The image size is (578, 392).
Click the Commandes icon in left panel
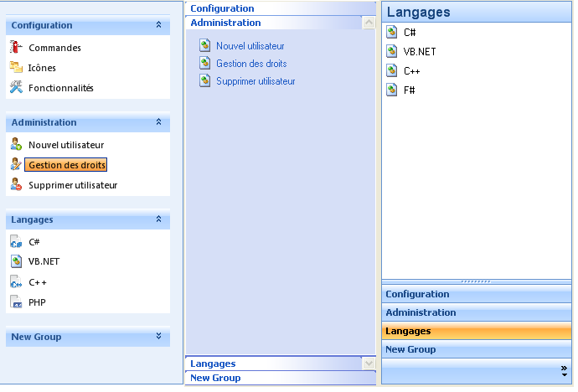(15, 48)
